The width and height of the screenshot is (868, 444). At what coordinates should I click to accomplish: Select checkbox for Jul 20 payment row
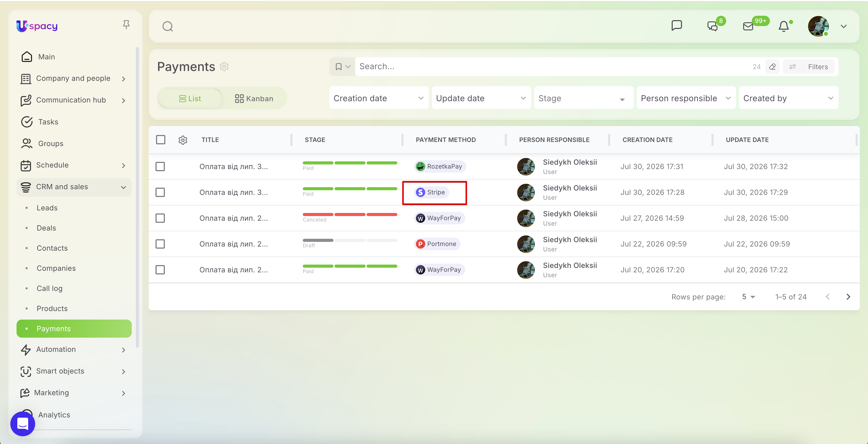coord(160,270)
